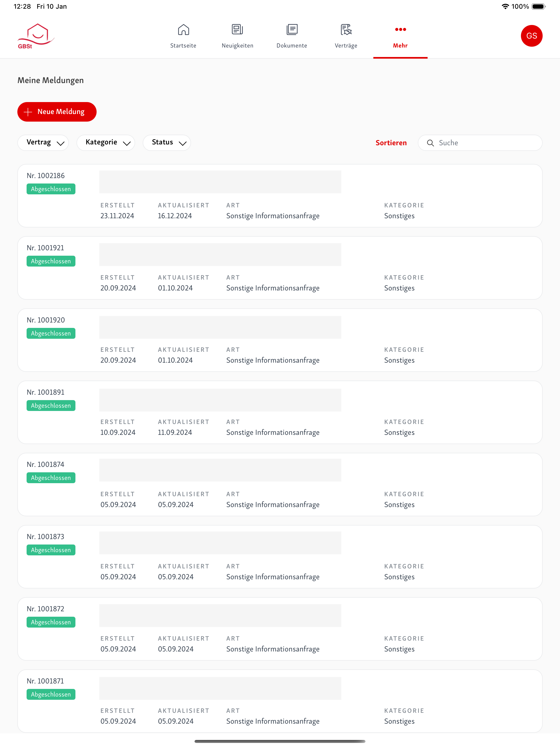Open report Nr. 1001874
This screenshot has height=747, width=560.
pyautogui.click(x=280, y=485)
